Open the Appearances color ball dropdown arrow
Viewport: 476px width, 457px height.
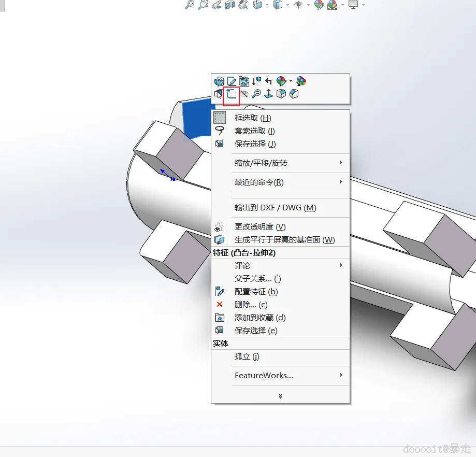click(x=291, y=81)
